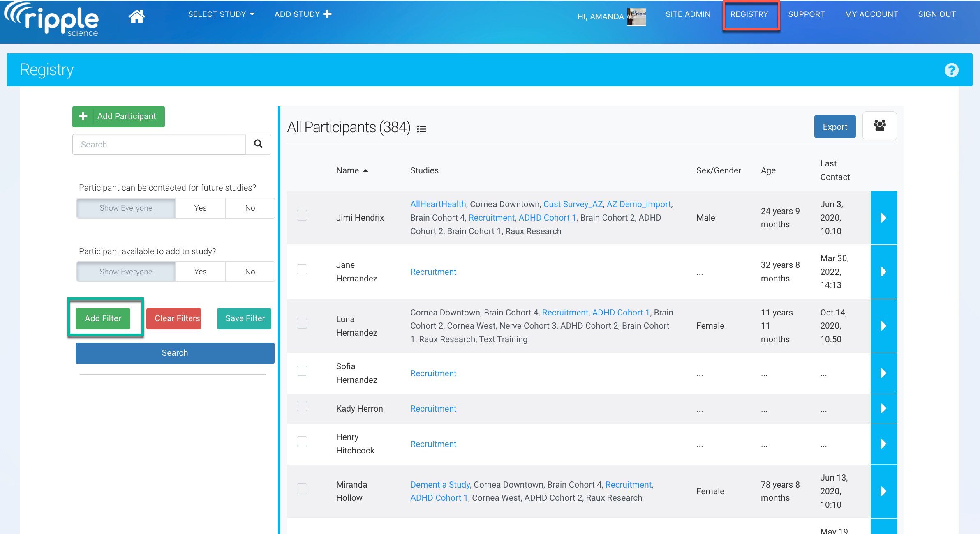The height and width of the screenshot is (534, 980).
Task: Open Add Study menu
Action: pos(303,14)
